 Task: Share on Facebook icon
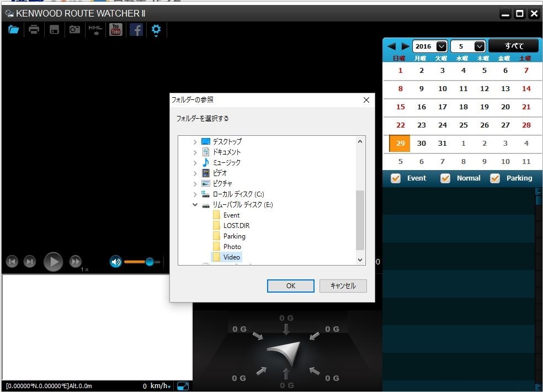pos(136,30)
